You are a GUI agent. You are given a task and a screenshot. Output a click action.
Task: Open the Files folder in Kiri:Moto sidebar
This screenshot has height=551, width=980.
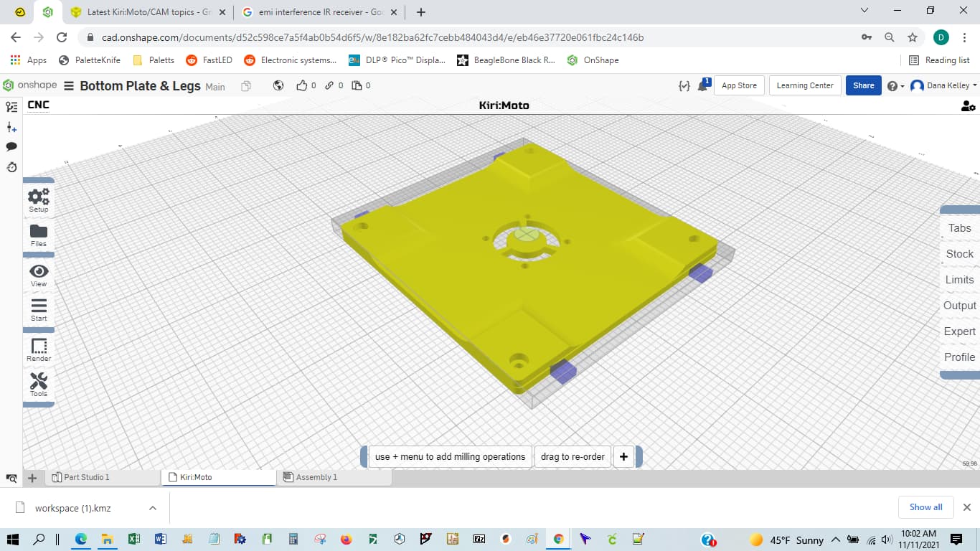[x=39, y=235]
